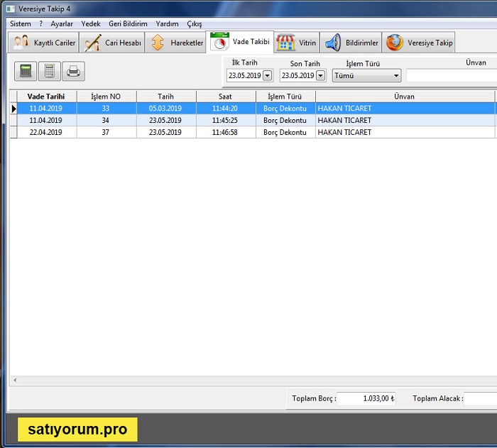Open the Geri Bildirim menu
Screen dimensions: 497x448
[x=128, y=23]
